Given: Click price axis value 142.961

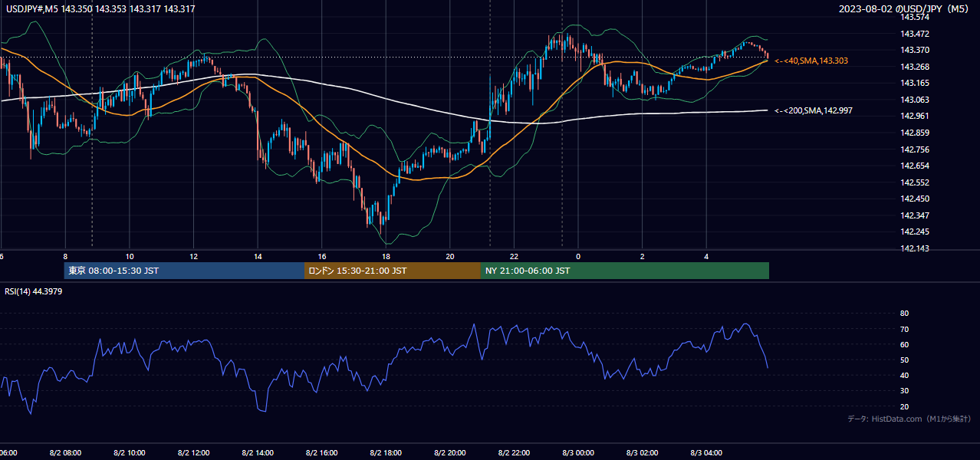Looking at the screenshot, I should tap(915, 117).
